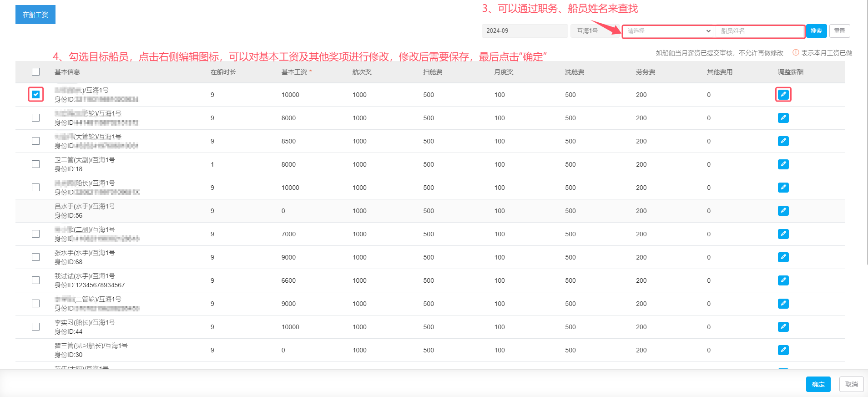Confirm with the 确定 button
This screenshot has height=397, width=868.
(818, 384)
